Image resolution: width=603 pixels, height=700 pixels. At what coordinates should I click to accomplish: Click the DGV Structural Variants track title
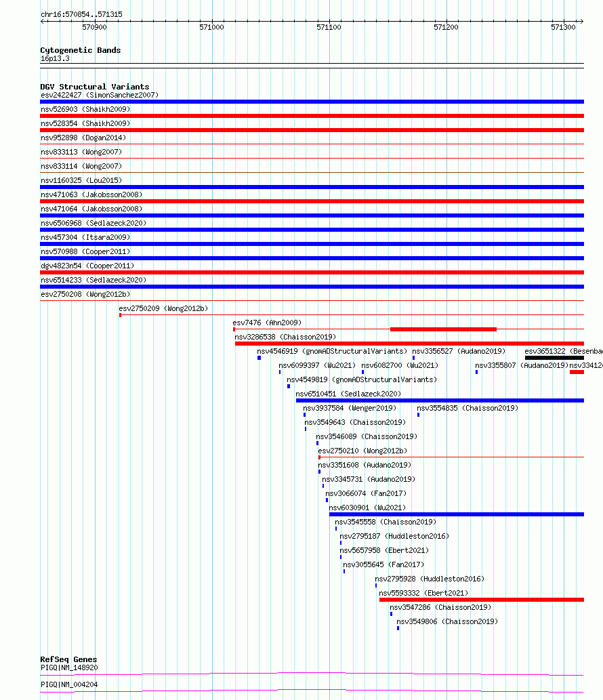click(x=95, y=87)
